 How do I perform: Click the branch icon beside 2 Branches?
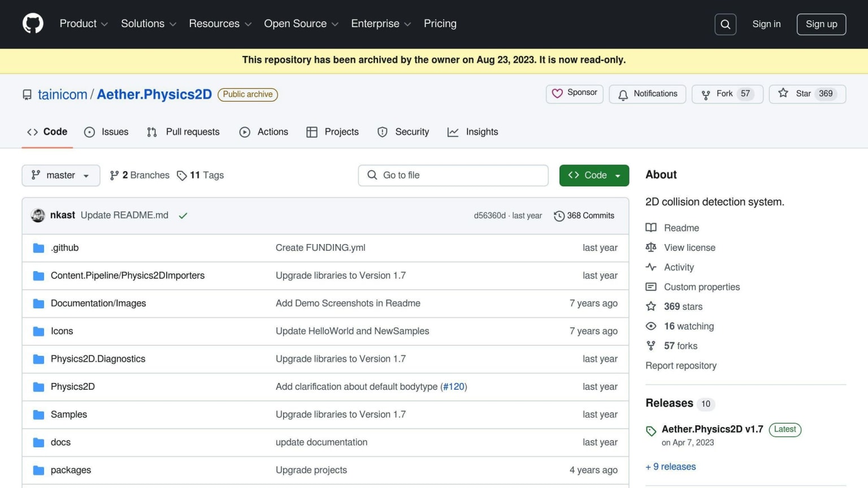[114, 176]
